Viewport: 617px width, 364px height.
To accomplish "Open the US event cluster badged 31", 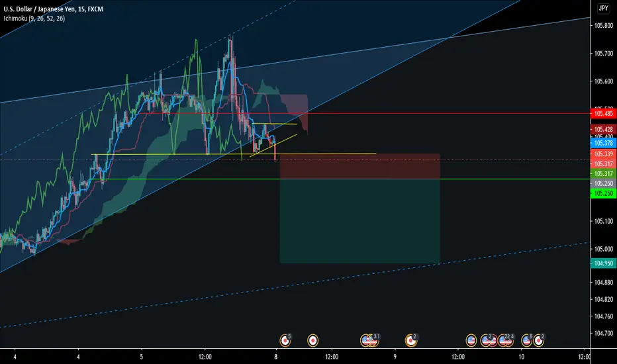I will [370, 340].
